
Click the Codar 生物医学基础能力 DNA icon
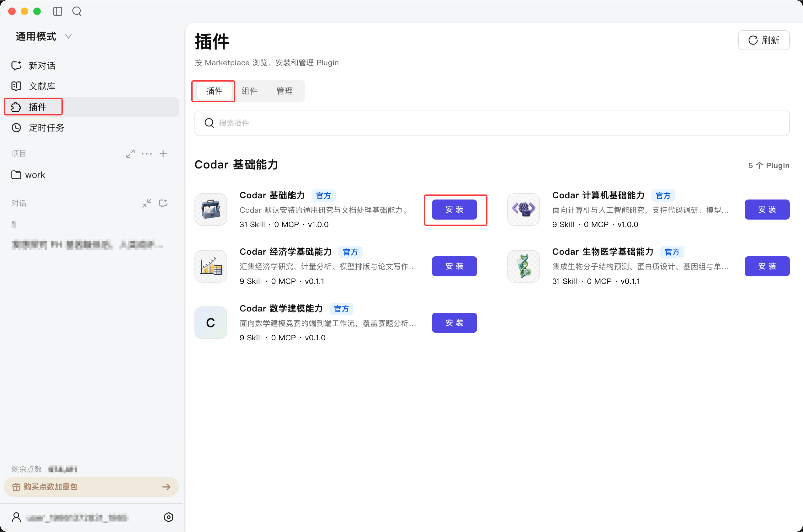pos(524,266)
